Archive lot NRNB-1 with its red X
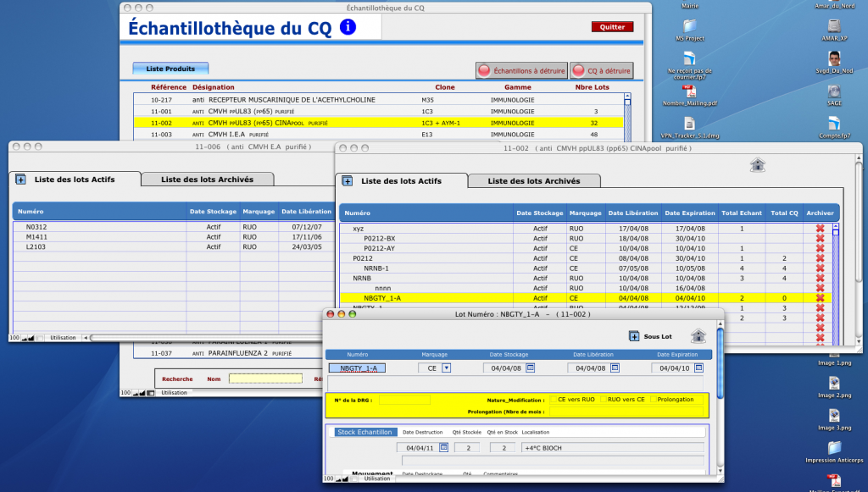The image size is (868, 492). 820,268
